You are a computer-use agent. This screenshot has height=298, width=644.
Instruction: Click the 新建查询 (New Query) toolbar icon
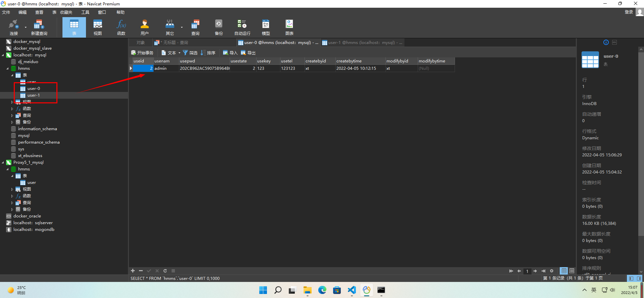(39, 27)
